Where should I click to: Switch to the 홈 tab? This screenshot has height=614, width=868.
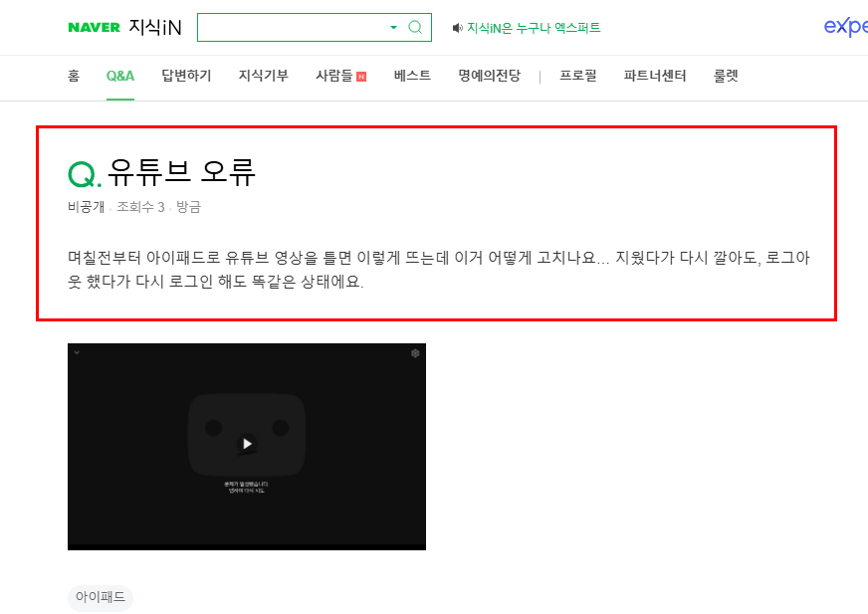click(x=72, y=76)
